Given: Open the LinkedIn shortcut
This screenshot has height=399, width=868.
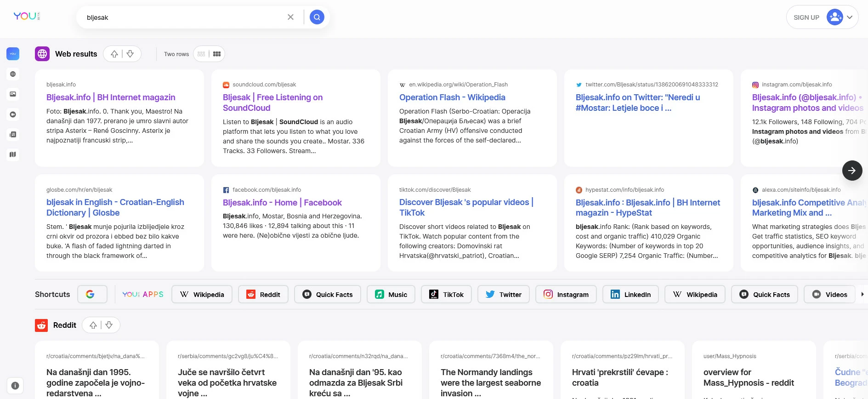Looking at the screenshot, I should (630, 294).
